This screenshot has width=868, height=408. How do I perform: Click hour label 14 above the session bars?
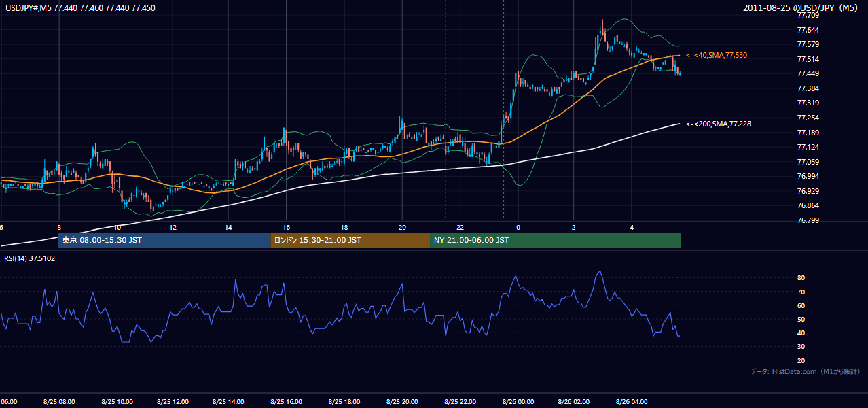pos(230,228)
